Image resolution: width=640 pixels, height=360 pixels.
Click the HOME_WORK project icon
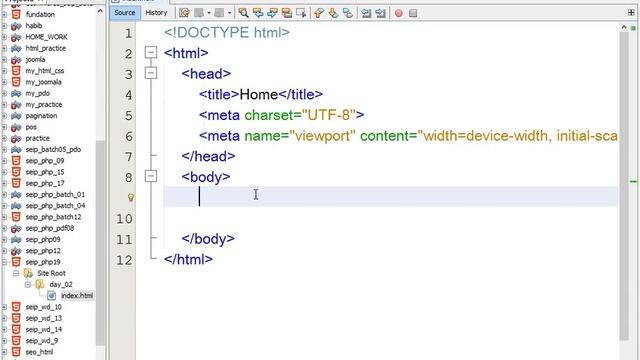16,37
